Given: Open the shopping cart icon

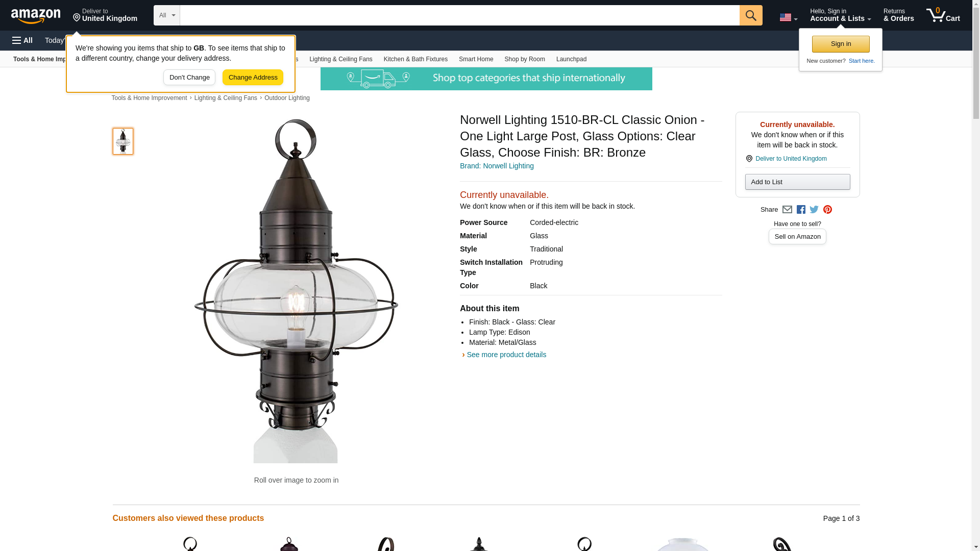Looking at the screenshot, I should pyautogui.click(x=943, y=15).
